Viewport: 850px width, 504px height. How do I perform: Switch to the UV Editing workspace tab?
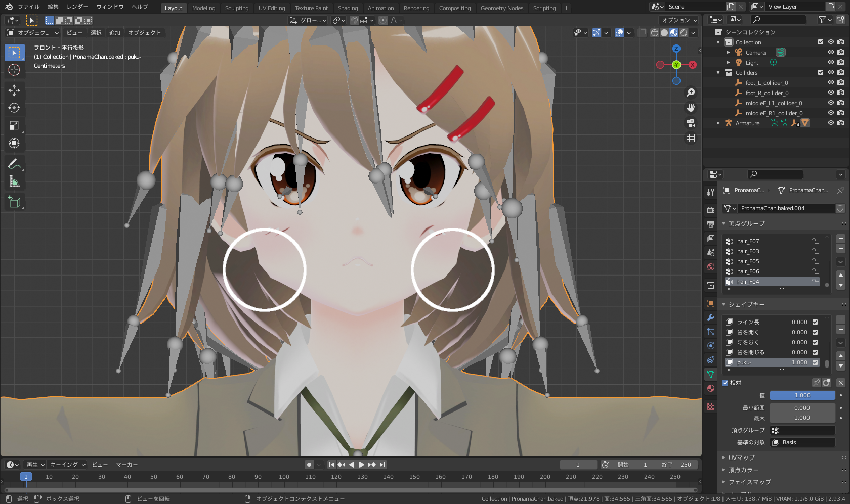click(x=272, y=8)
